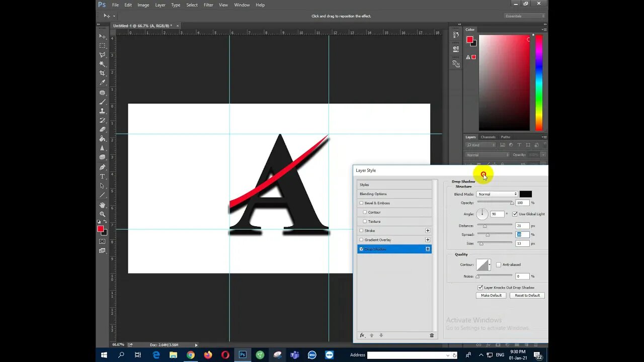Click the Angle dial control
644x362 pixels.
point(482,214)
